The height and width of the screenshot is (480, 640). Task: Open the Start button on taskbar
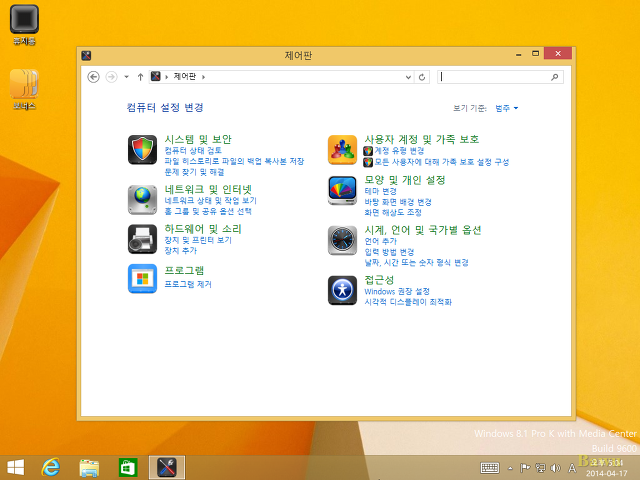click(16, 468)
